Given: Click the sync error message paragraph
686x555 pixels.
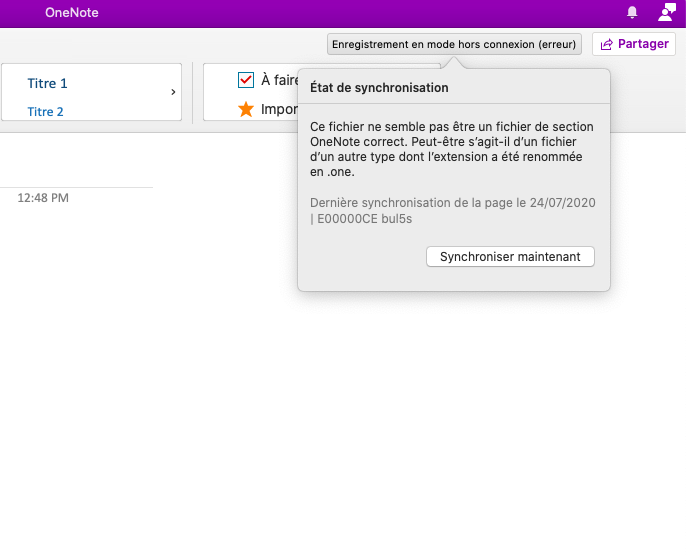Looking at the screenshot, I should tap(452, 149).
